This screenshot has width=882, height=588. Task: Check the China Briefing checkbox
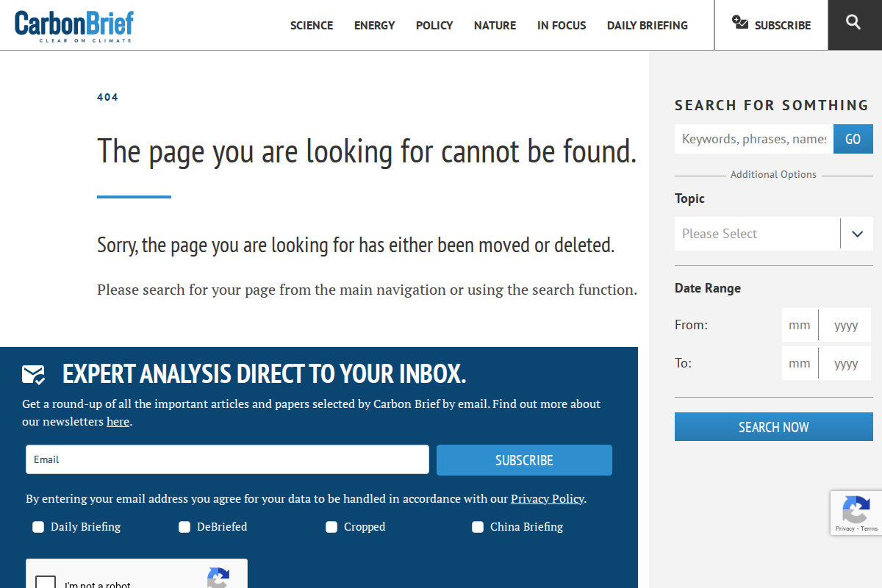[478, 527]
